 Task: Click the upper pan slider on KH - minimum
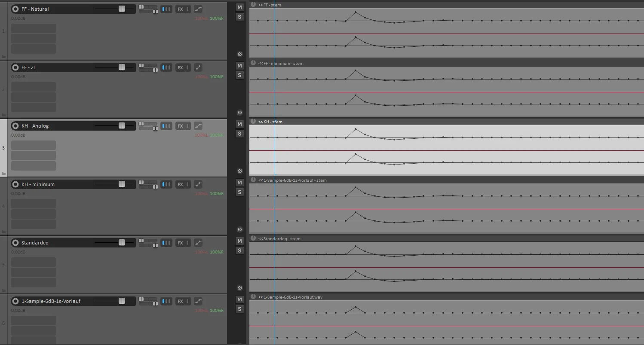tap(148, 182)
